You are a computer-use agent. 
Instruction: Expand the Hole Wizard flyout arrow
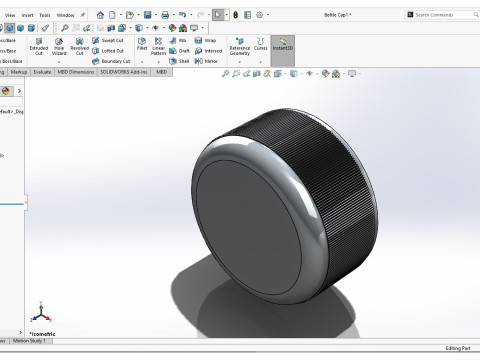[59, 62]
